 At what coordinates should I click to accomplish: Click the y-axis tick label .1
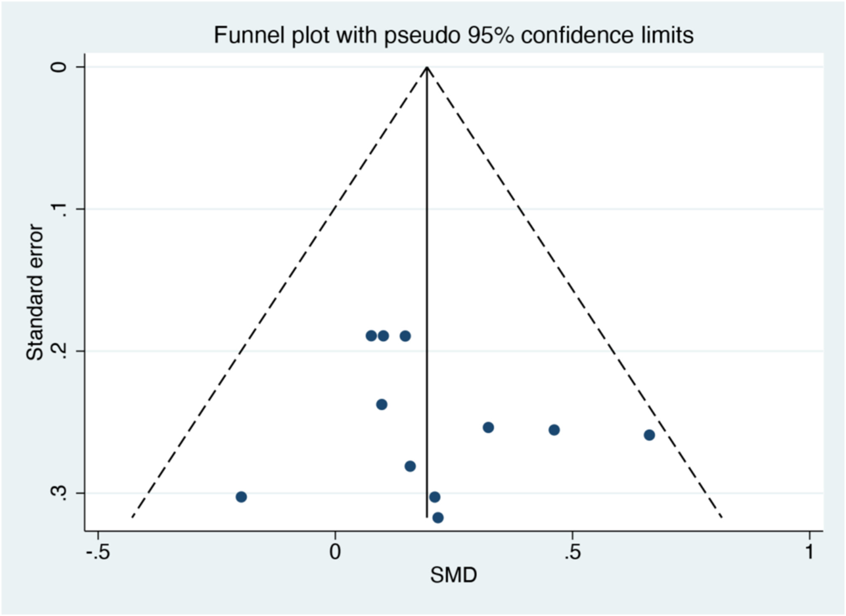[x=60, y=209]
